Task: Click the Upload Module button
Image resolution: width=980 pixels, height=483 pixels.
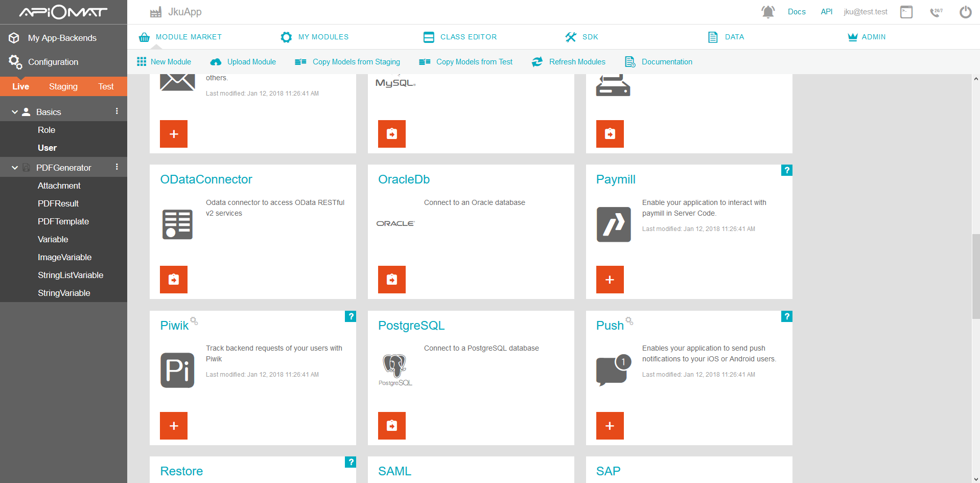Action: pyautogui.click(x=243, y=62)
